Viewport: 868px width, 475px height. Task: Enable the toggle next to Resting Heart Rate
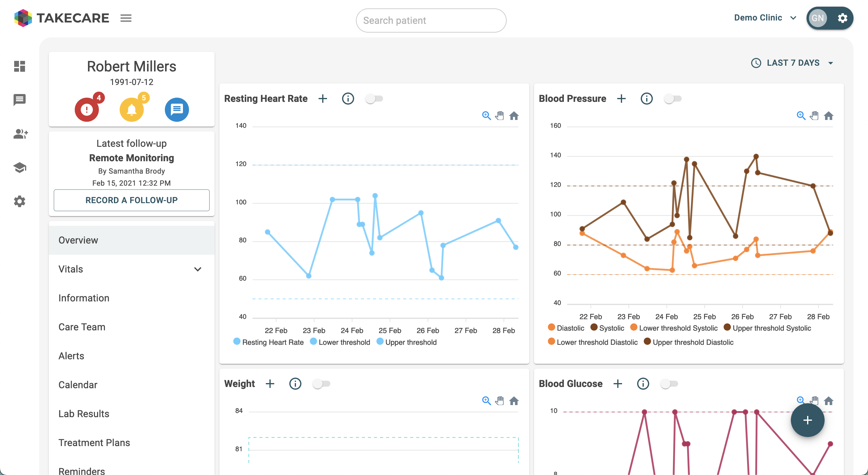coord(374,98)
